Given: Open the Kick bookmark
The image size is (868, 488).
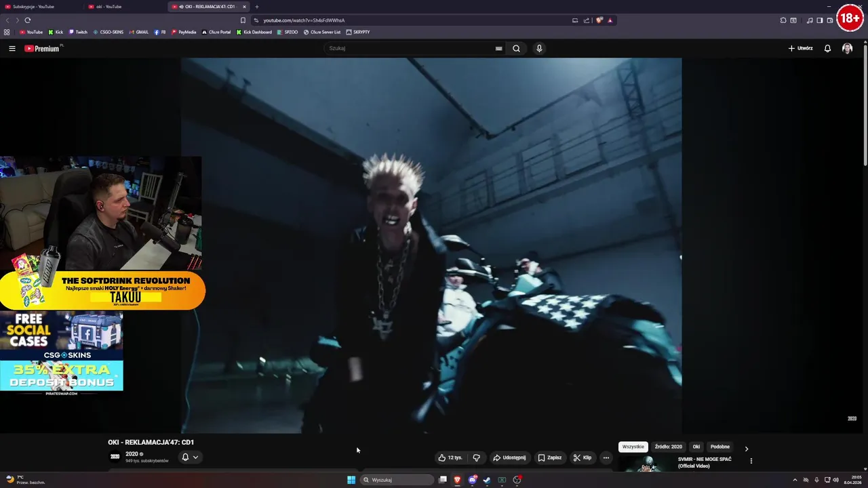Looking at the screenshot, I should 56,32.
